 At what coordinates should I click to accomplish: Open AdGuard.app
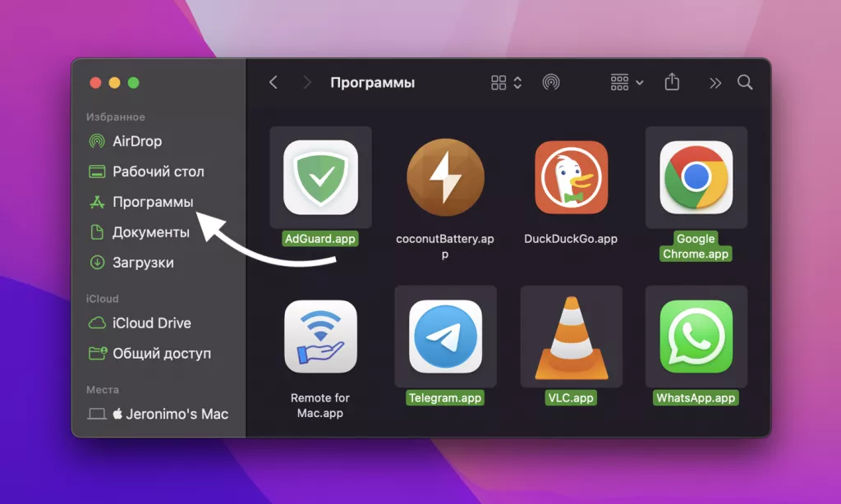tap(319, 176)
